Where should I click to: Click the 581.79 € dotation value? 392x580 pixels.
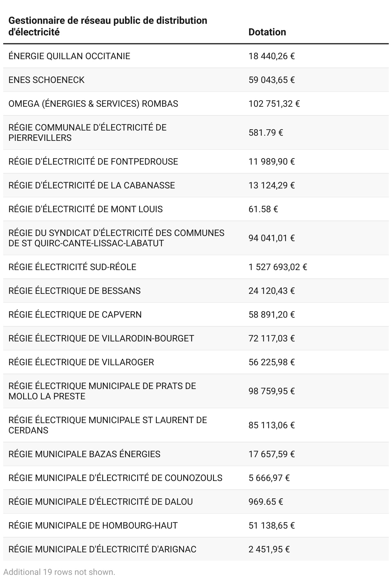tap(266, 132)
